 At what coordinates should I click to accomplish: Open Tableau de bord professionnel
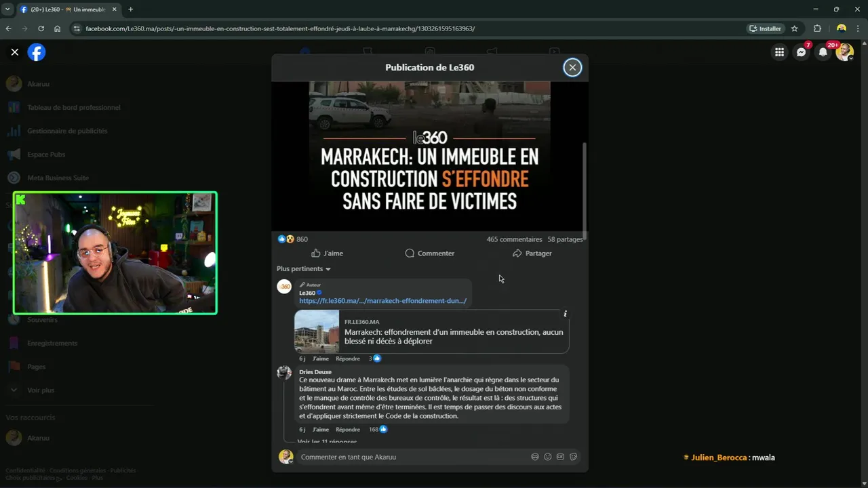(75, 108)
